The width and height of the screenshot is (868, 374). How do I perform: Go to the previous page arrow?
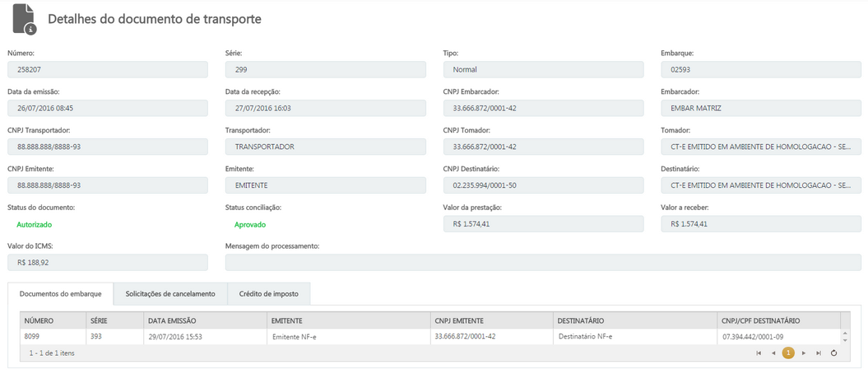pyautogui.click(x=773, y=353)
